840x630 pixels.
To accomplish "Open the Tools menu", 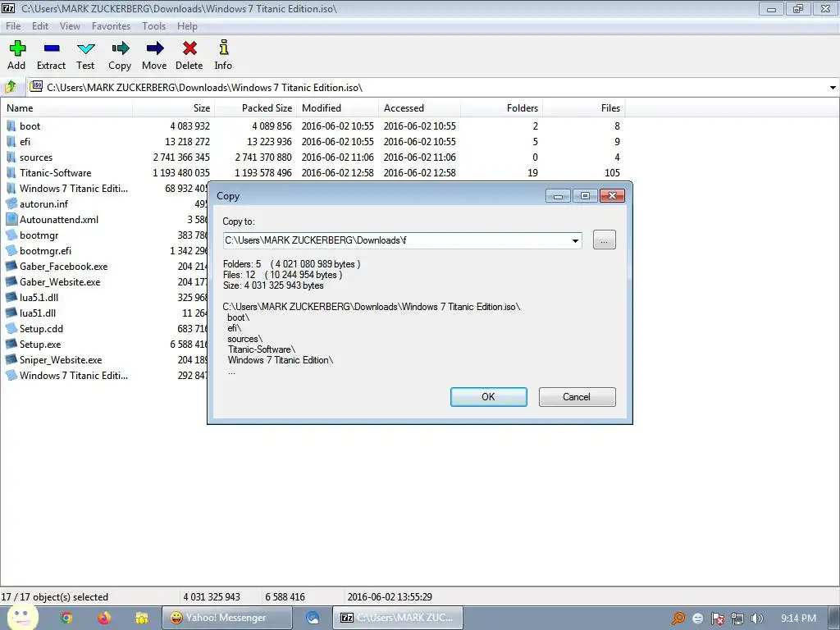I will (x=153, y=25).
